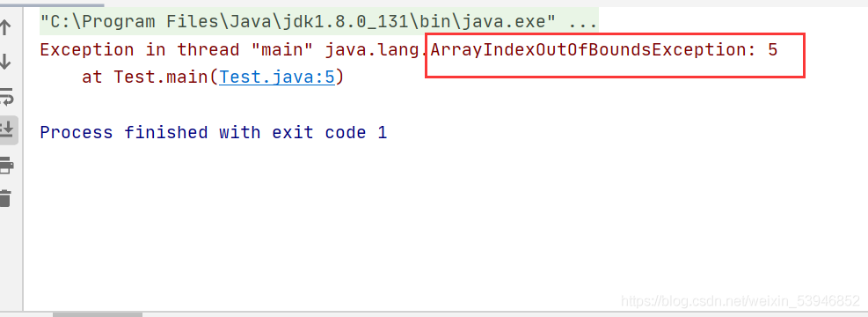Click the collapsed java.exe command line

(318, 23)
